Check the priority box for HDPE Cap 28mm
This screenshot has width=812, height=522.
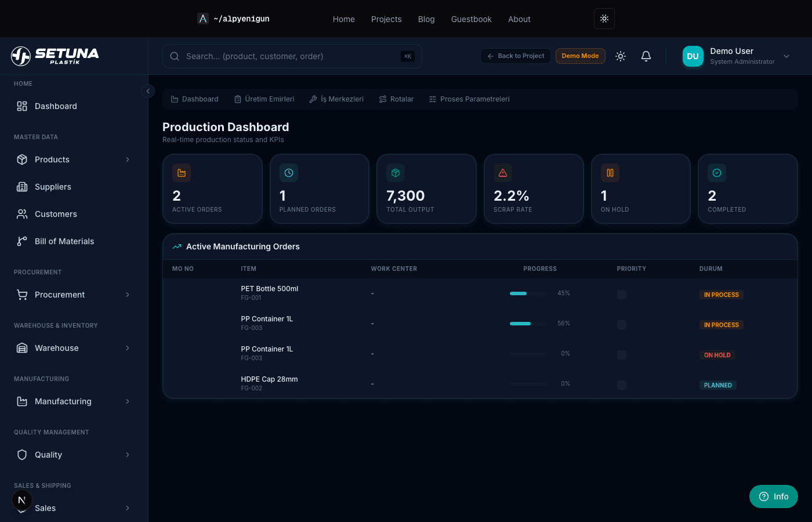click(x=622, y=385)
